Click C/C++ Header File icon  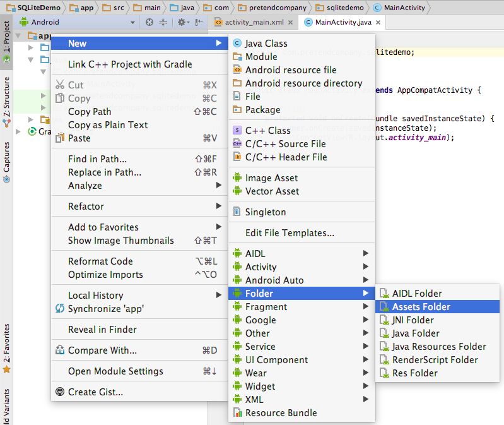[x=237, y=157]
